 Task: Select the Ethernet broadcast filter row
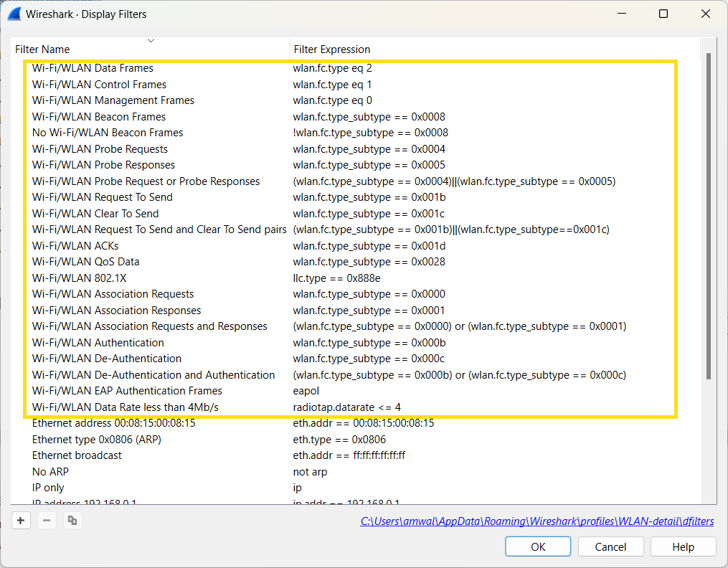77,455
